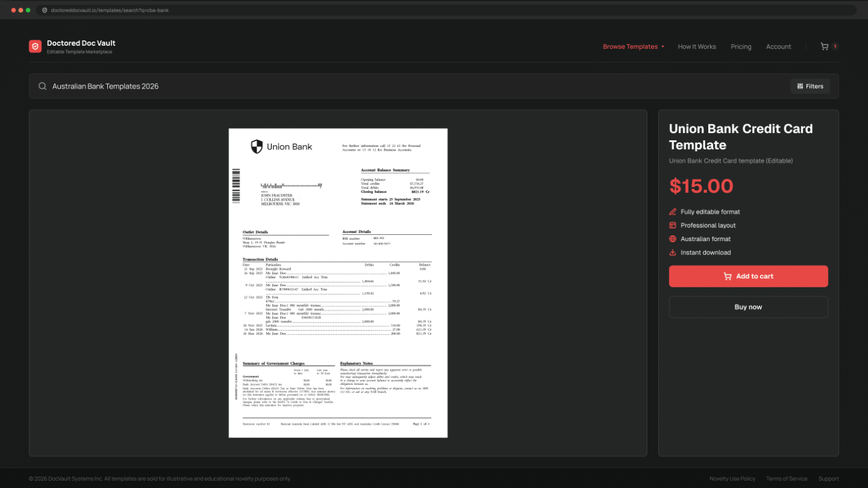Click the Buy now button

(x=749, y=307)
